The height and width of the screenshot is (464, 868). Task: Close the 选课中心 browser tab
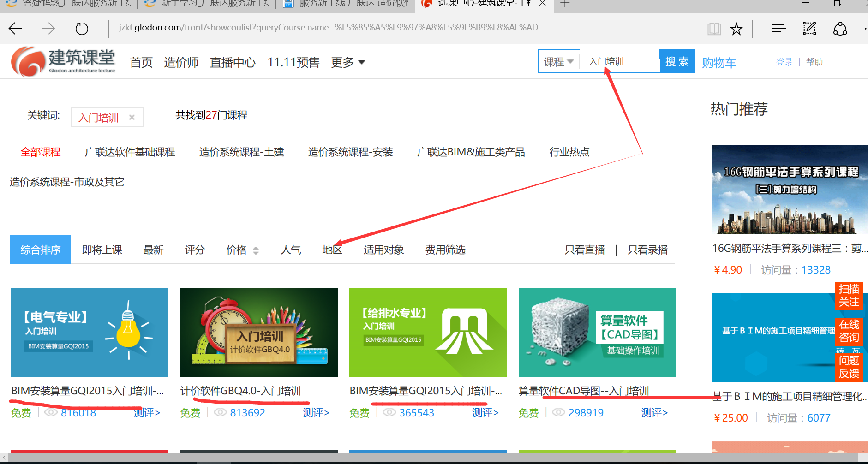[x=543, y=3]
